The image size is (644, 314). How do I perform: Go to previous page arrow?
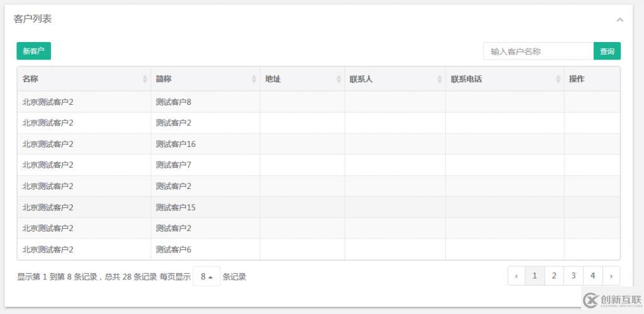516,276
